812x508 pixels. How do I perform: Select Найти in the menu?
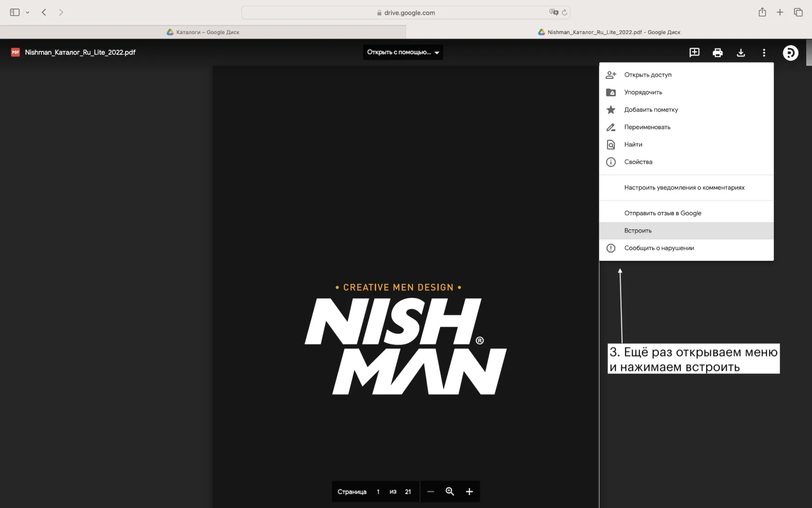(686, 144)
